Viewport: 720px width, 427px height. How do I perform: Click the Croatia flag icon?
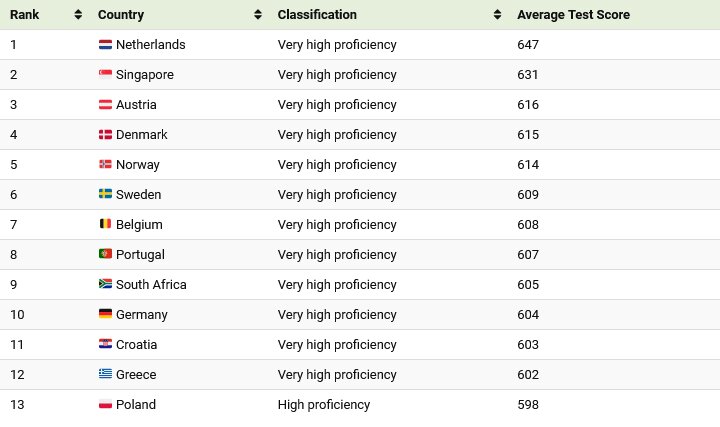pyautogui.click(x=105, y=345)
